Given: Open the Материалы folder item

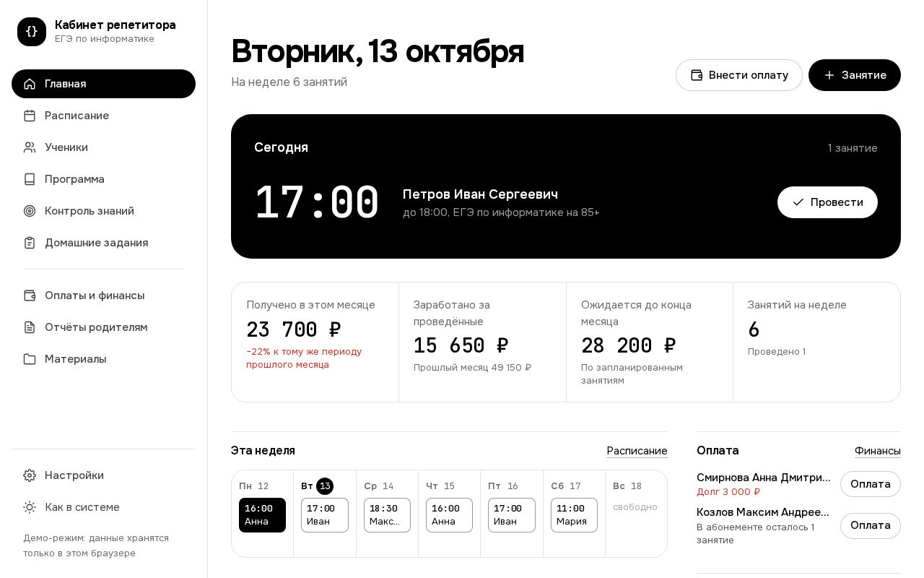Looking at the screenshot, I should (x=103, y=359).
